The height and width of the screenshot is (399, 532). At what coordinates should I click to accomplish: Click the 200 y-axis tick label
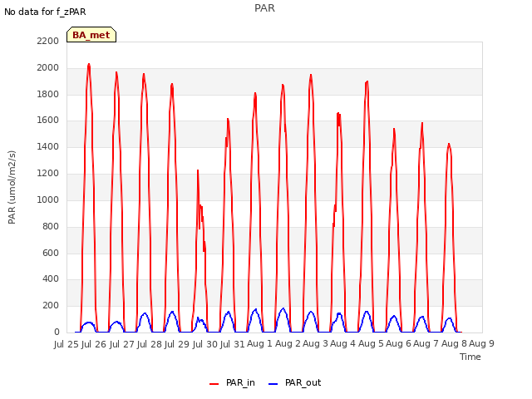point(51,305)
